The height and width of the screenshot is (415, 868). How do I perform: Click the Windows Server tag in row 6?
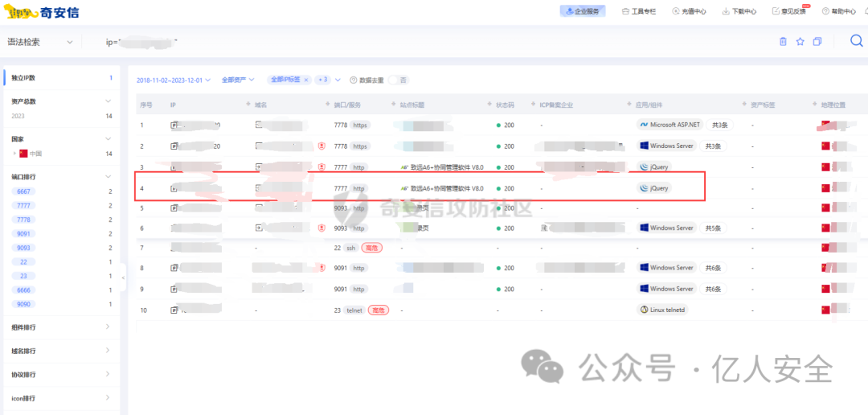(x=666, y=228)
